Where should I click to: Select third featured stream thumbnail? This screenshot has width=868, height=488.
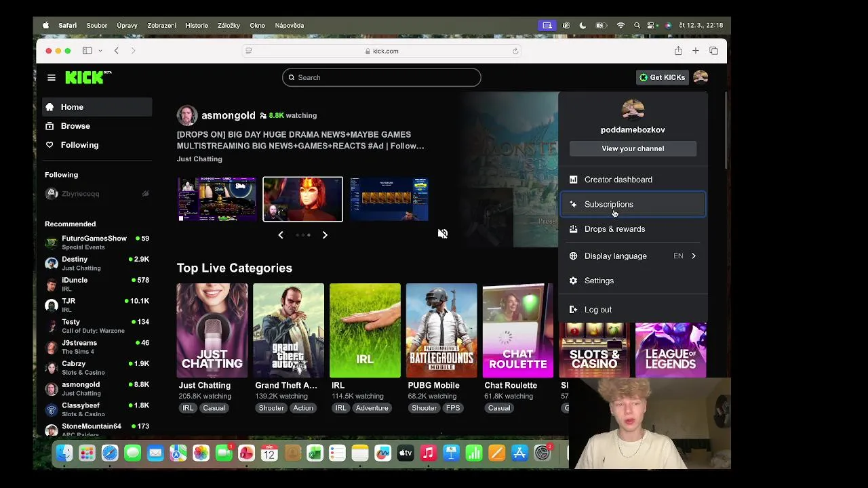pos(389,199)
